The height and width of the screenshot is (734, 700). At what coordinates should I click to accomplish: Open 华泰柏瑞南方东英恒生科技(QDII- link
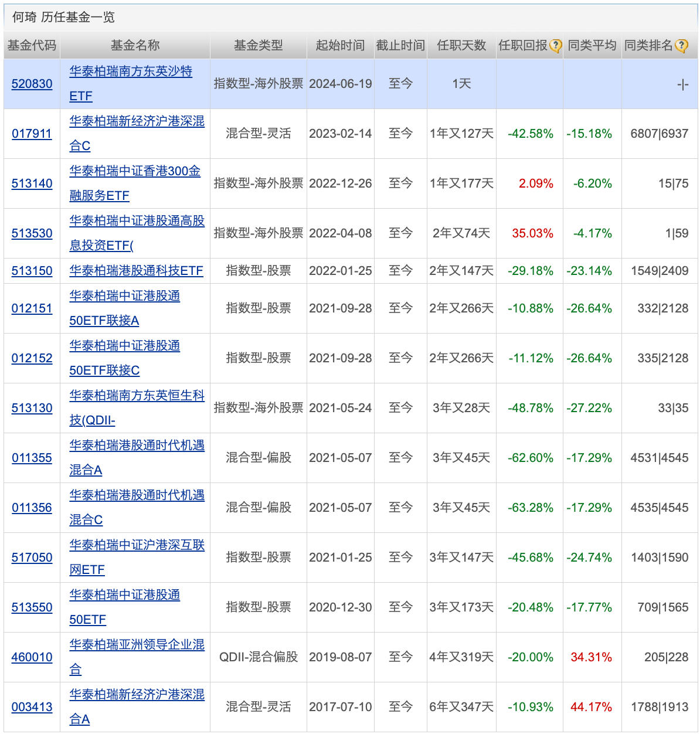click(137, 408)
